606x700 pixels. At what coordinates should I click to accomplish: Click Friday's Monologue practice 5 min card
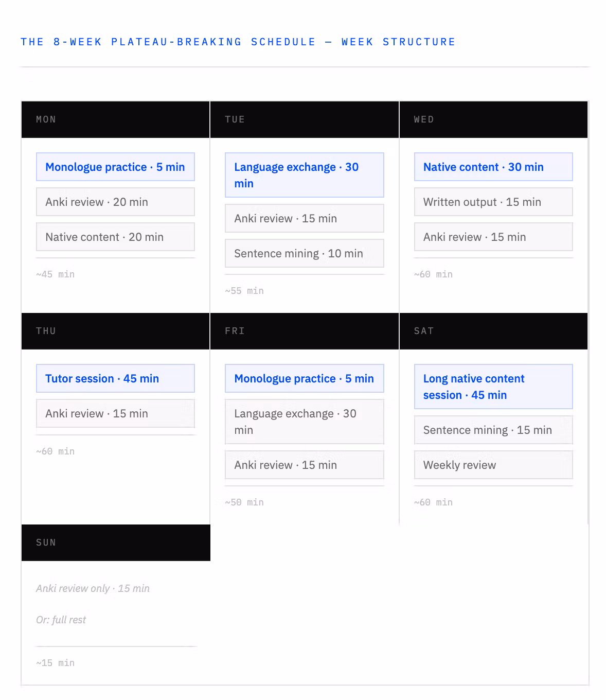[305, 378]
